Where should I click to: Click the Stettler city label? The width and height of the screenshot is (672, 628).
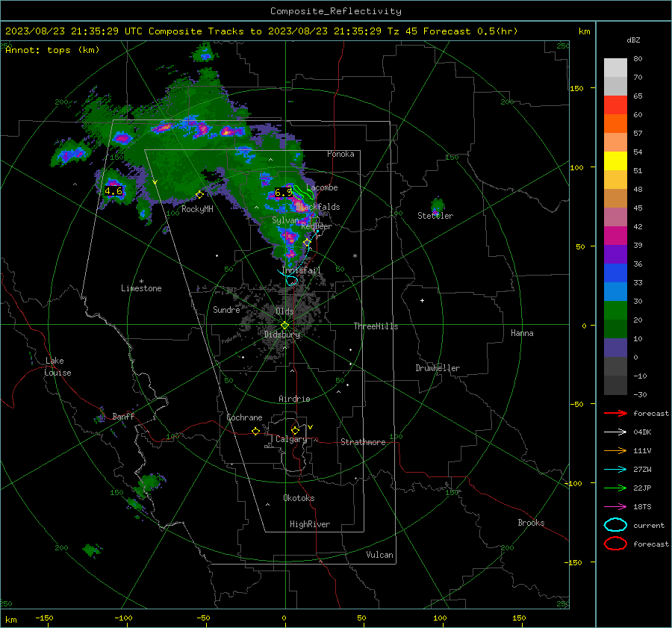tap(435, 216)
